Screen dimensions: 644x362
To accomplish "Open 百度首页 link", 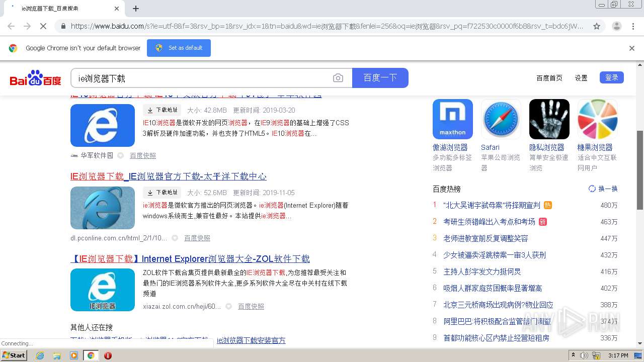I will coord(549,78).
